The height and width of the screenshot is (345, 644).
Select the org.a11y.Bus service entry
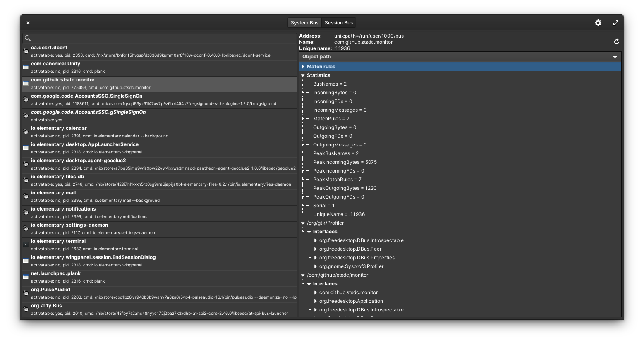point(124,309)
